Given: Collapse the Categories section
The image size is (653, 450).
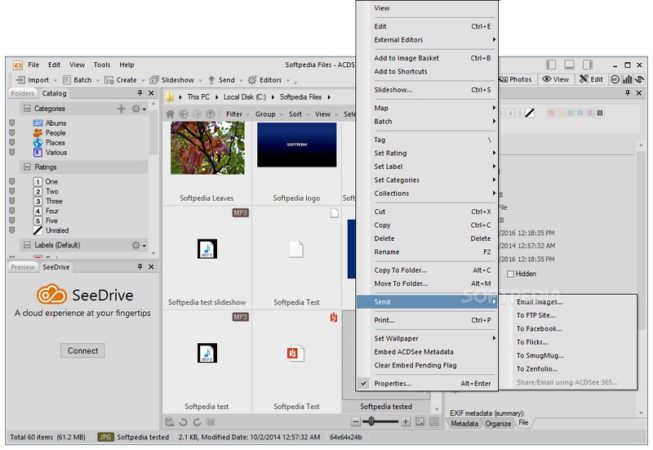Looking at the screenshot, I should 27,109.
